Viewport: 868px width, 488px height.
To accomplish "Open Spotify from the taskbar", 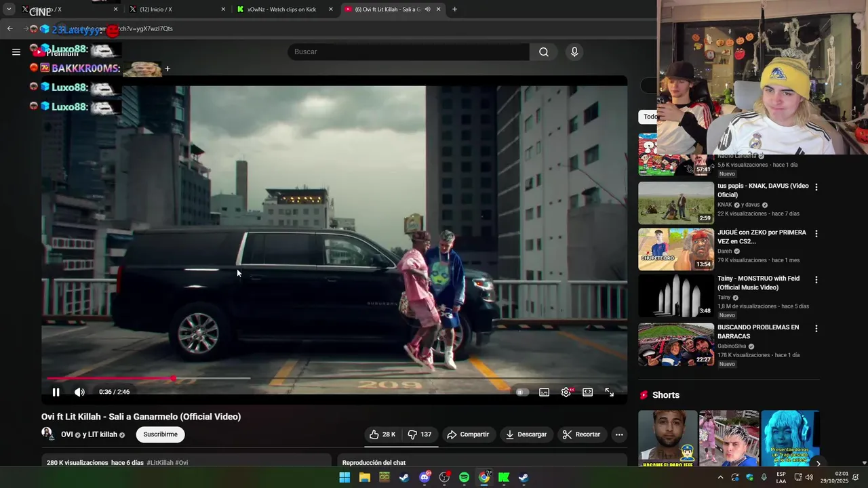I will point(464,477).
